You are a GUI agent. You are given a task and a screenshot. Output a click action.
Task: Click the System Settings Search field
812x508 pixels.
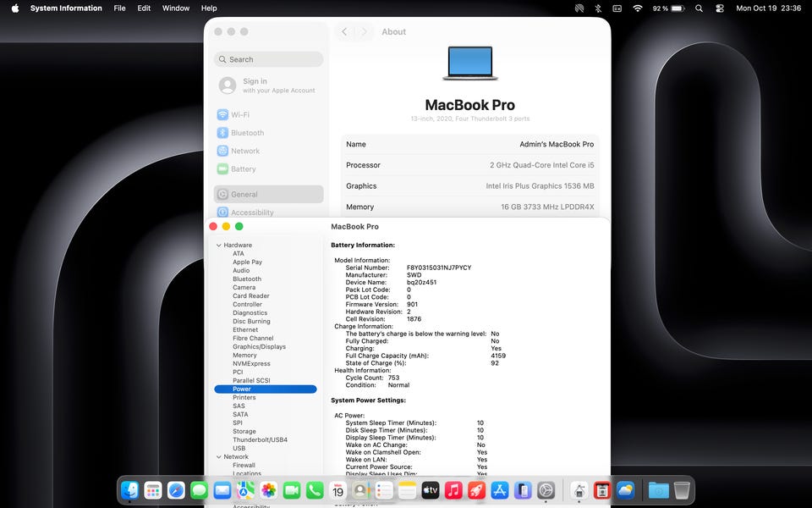268,59
